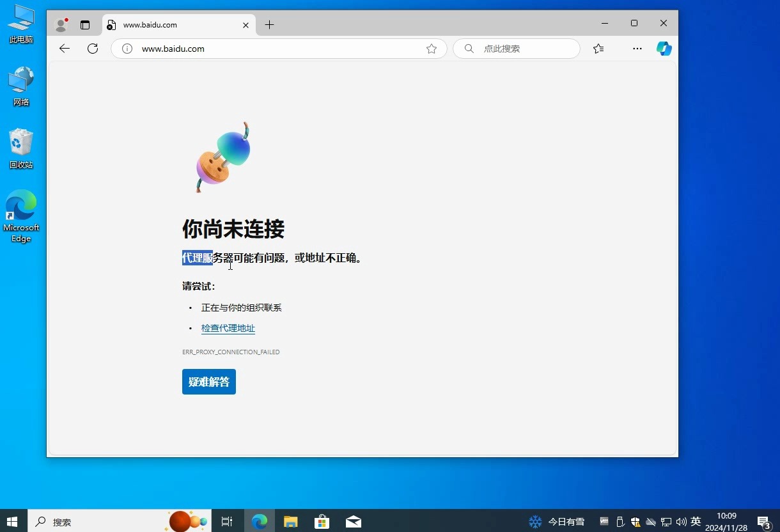Viewport: 780px width, 532px height.
Task: Click the address bar showing www.baidu.com
Action: 279,49
